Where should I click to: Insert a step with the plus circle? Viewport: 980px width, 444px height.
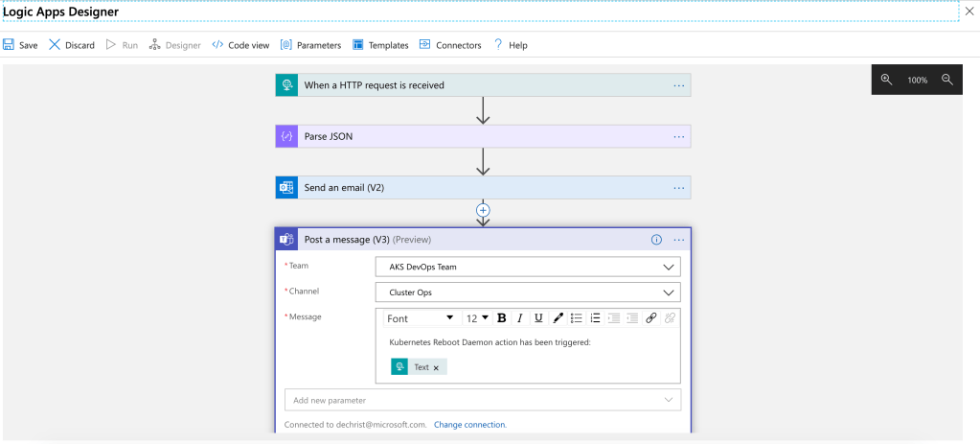(483, 209)
